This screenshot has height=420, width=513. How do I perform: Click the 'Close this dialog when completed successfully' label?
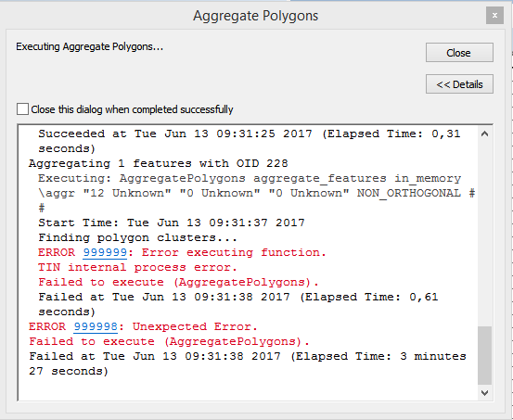(132, 109)
